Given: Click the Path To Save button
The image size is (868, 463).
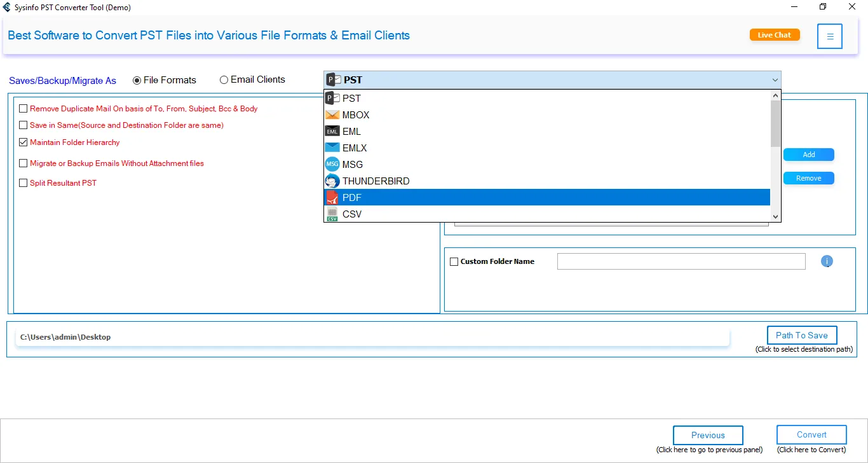Looking at the screenshot, I should (x=801, y=335).
